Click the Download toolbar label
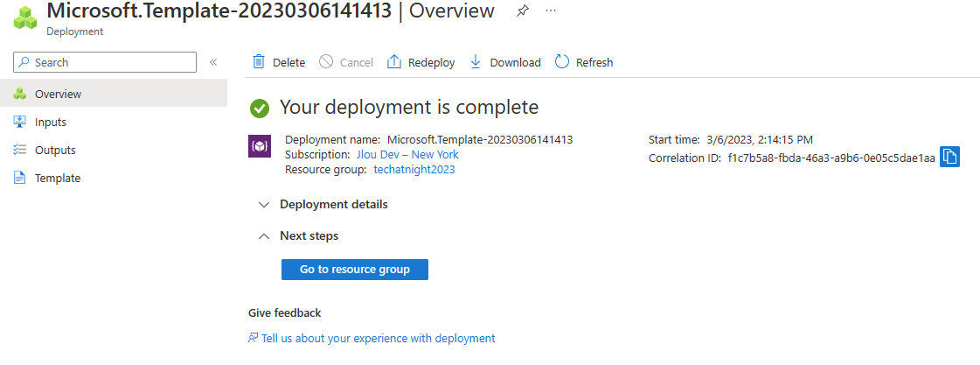 tap(515, 63)
